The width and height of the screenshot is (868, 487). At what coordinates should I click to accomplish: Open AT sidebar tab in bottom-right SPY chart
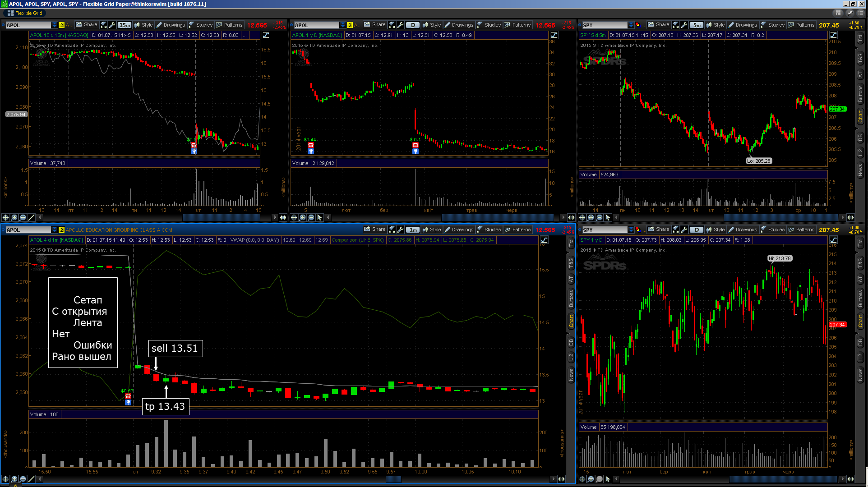pyautogui.click(x=860, y=279)
